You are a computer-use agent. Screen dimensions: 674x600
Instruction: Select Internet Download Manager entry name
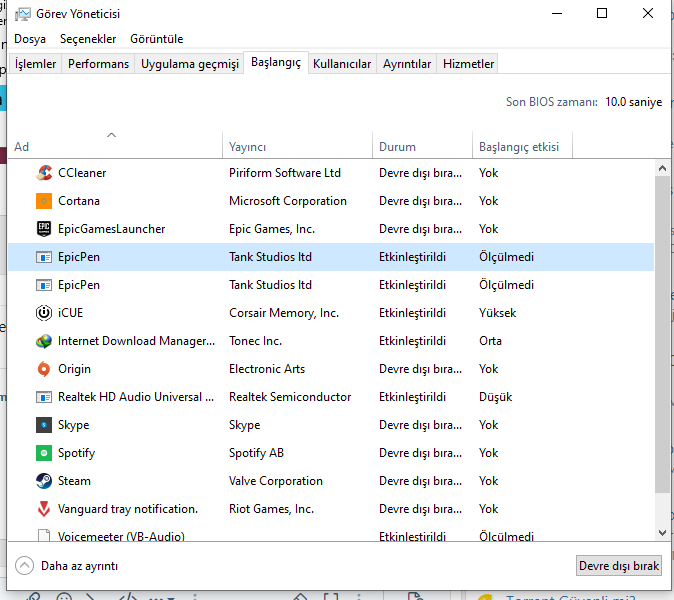pos(136,341)
